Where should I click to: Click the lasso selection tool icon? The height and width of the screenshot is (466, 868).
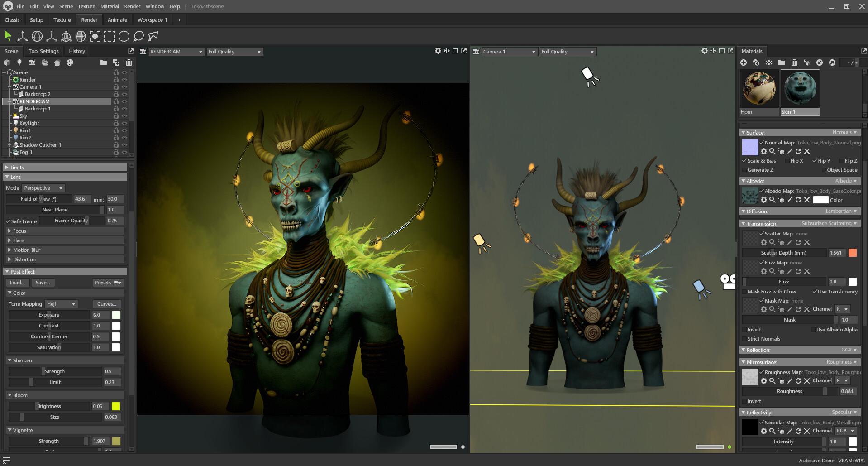pyautogui.click(x=139, y=36)
